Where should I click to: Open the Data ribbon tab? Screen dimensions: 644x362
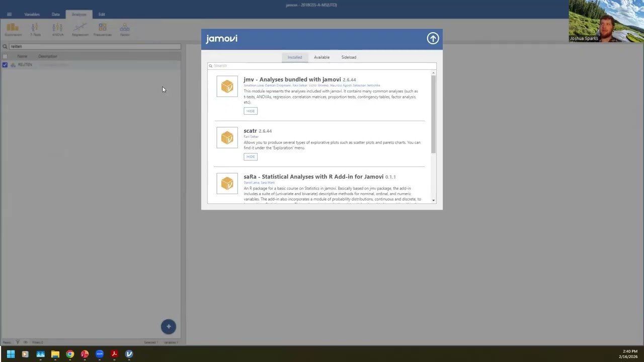point(55,14)
